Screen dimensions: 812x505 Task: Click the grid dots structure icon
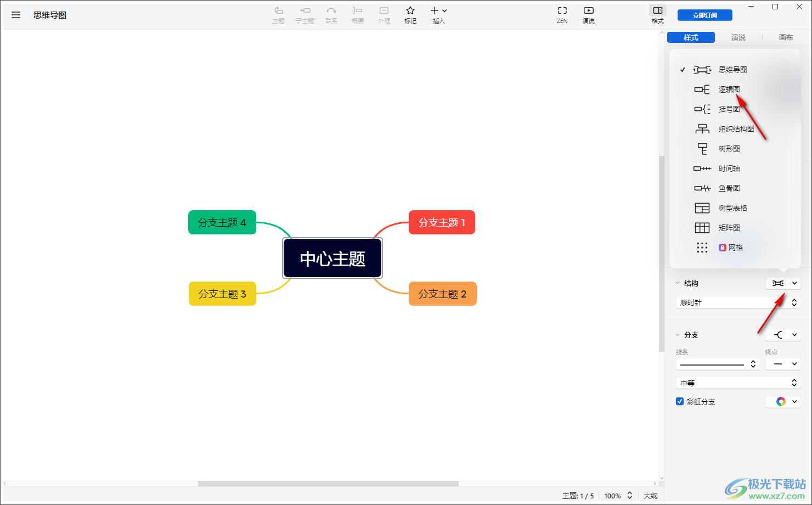coord(702,248)
